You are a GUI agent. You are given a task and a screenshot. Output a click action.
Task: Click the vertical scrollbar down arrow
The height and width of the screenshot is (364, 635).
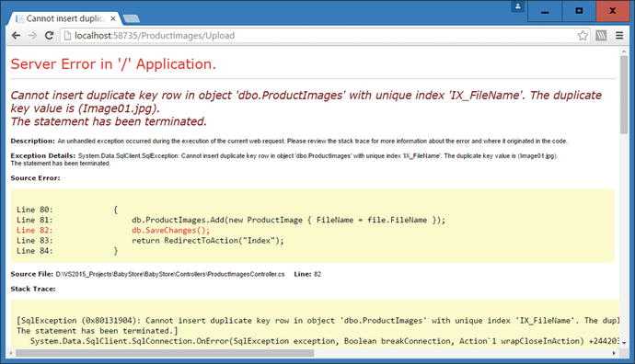pyautogui.click(x=624, y=342)
